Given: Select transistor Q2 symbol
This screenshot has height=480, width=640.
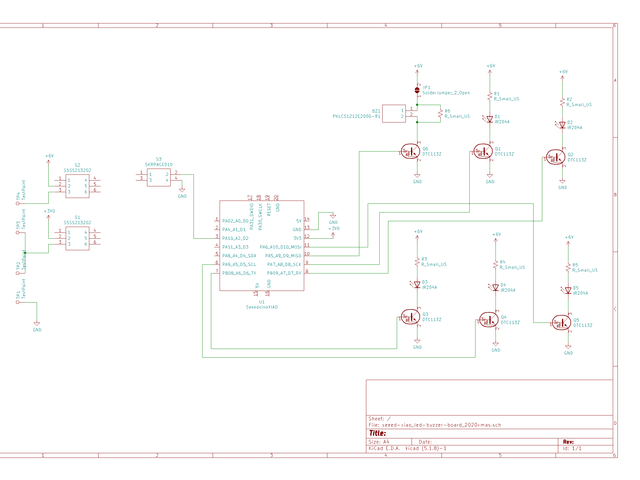Looking at the screenshot, I should [555, 157].
